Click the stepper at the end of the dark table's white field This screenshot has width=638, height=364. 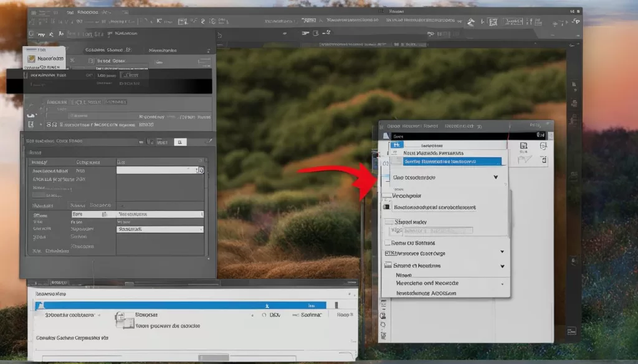(200, 170)
